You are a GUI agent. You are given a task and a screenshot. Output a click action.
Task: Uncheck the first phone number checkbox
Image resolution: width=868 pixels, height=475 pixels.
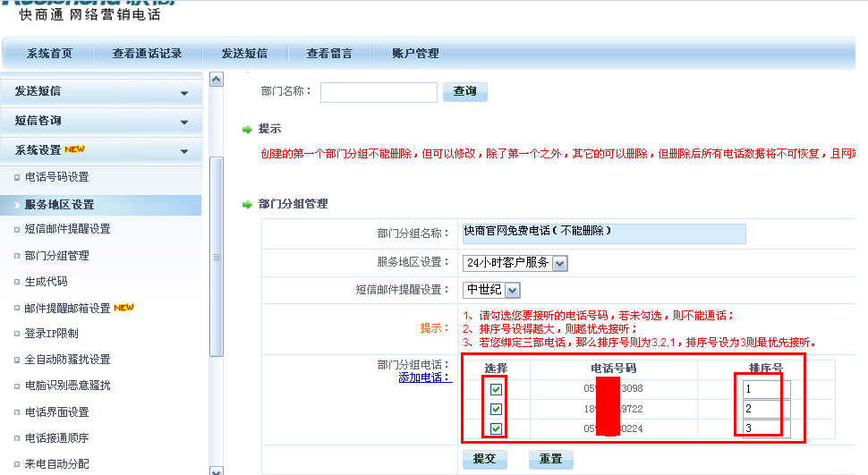(x=496, y=389)
